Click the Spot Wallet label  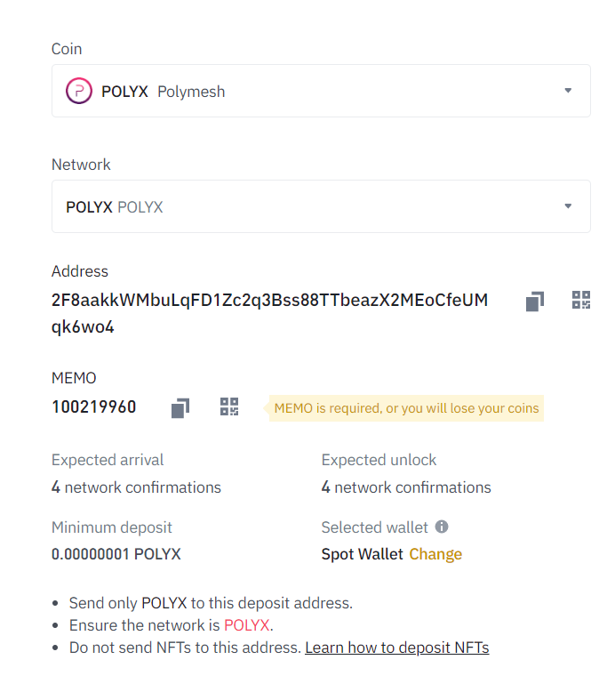click(x=362, y=554)
